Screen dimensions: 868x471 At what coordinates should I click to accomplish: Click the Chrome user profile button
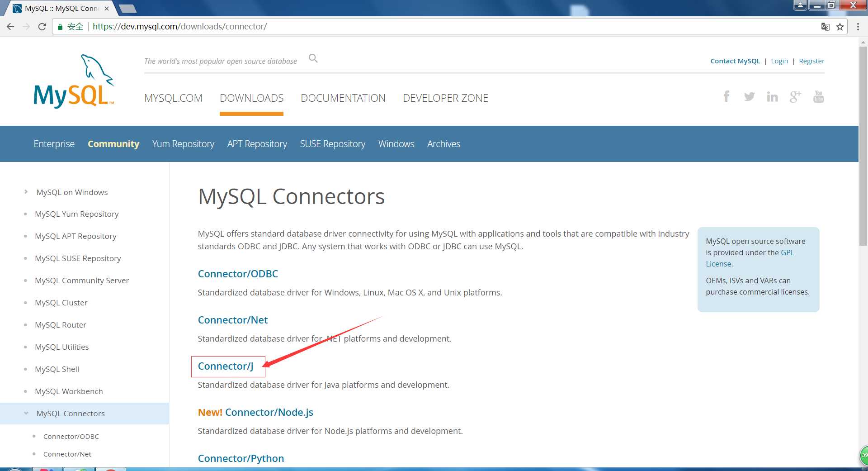800,5
